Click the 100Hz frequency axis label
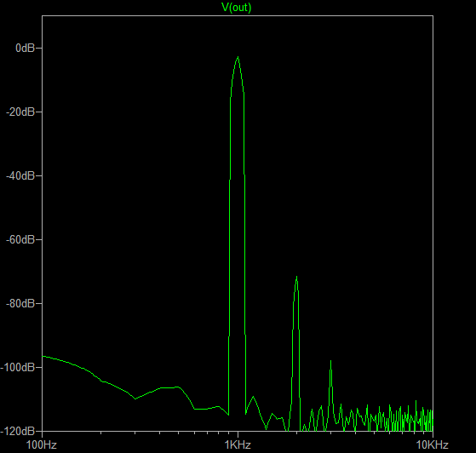The height and width of the screenshot is (453, 476). point(42,444)
